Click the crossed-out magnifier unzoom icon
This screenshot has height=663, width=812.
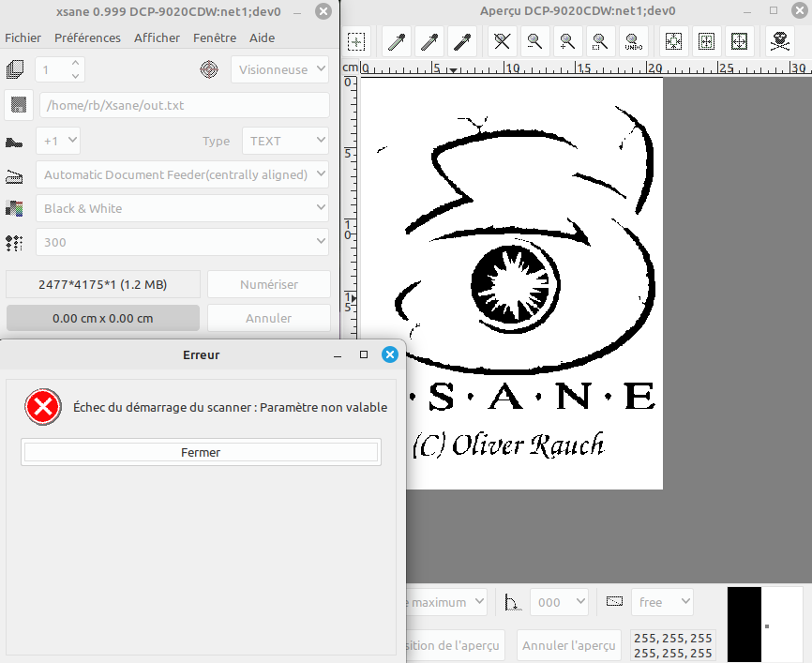click(503, 41)
